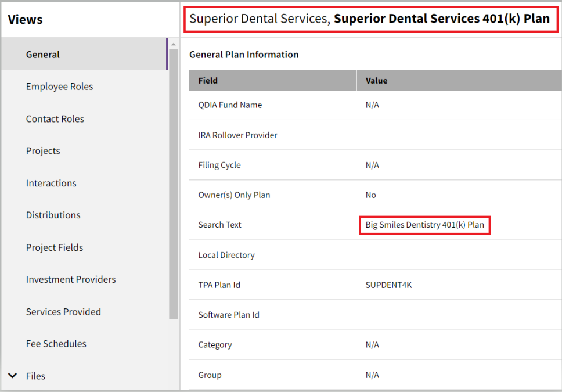Select the Search Text field label
The width and height of the screenshot is (562, 392).
[x=219, y=225]
